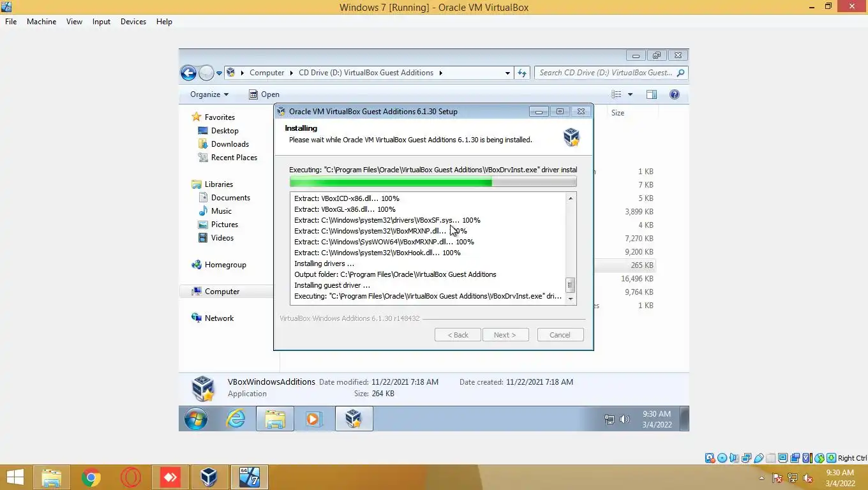Click the Back arrow in Explorer window

188,73
